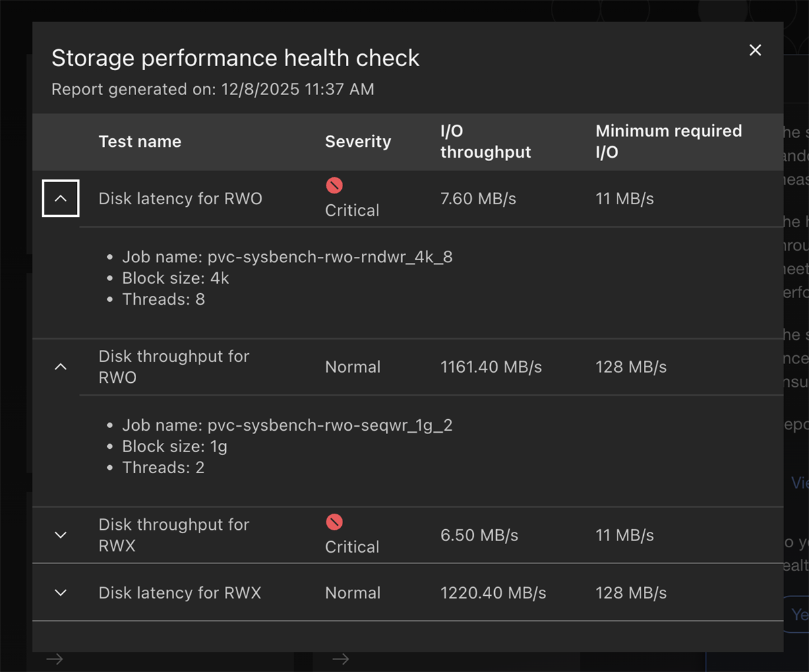The image size is (809, 672).
Task: Collapse the Disk throughput for RWO row
Action: [x=61, y=367]
